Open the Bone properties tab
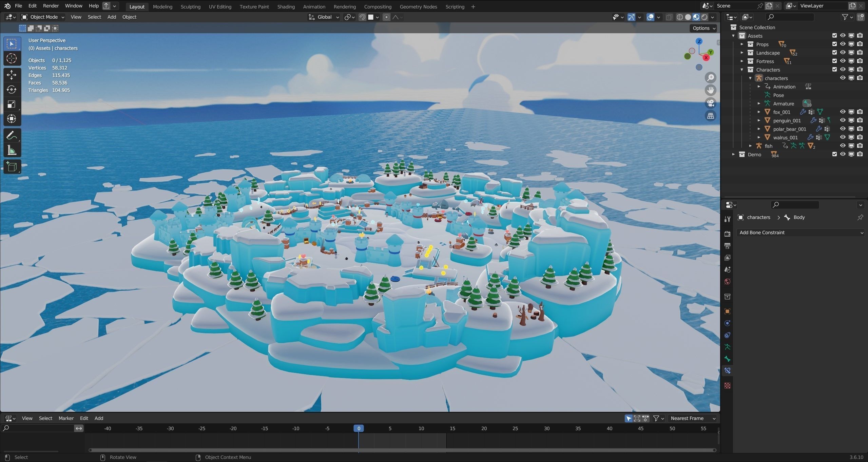Screen dimensions: 868x462 pyautogui.click(x=727, y=359)
